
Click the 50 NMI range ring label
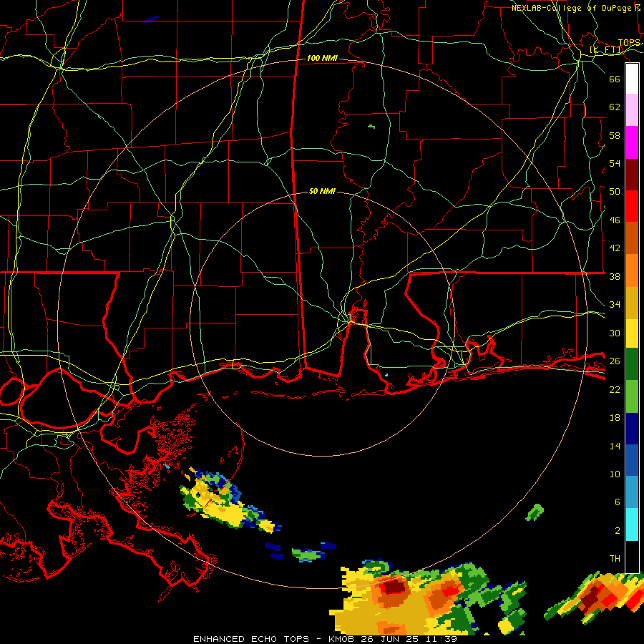pos(322,191)
